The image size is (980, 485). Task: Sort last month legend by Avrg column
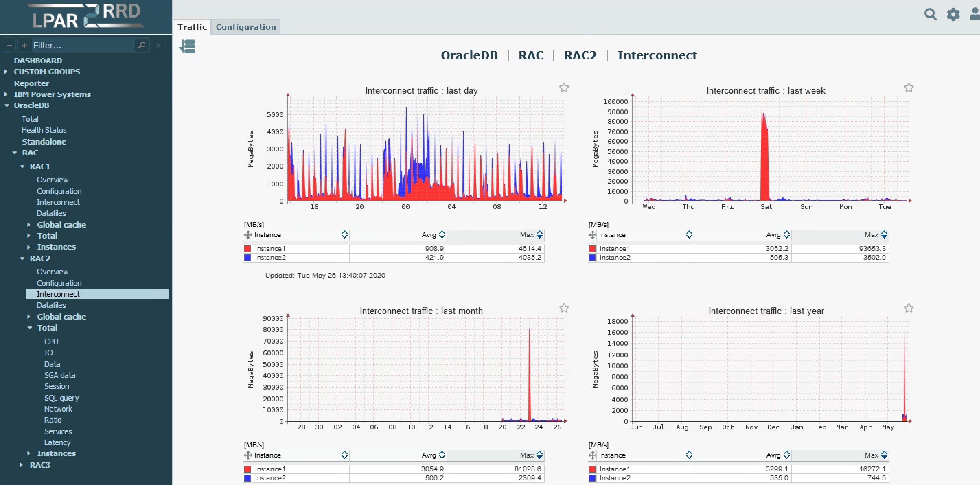click(442, 455)
